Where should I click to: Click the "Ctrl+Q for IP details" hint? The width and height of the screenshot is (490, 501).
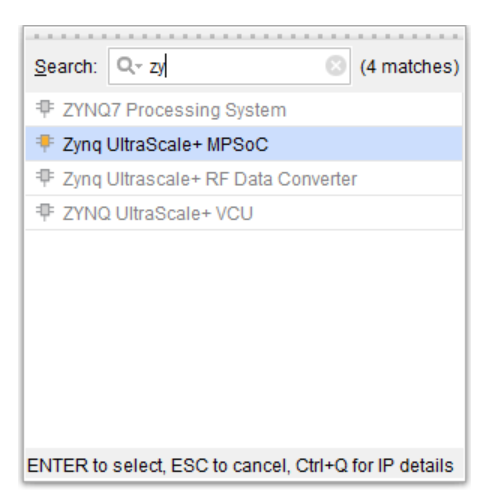point(374,465)
